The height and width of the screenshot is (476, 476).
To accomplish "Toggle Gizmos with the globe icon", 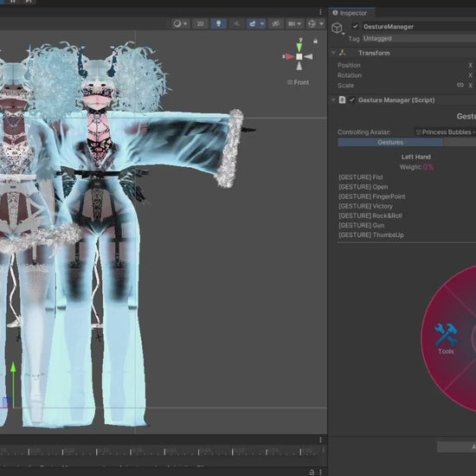I will tap(312, 23).
